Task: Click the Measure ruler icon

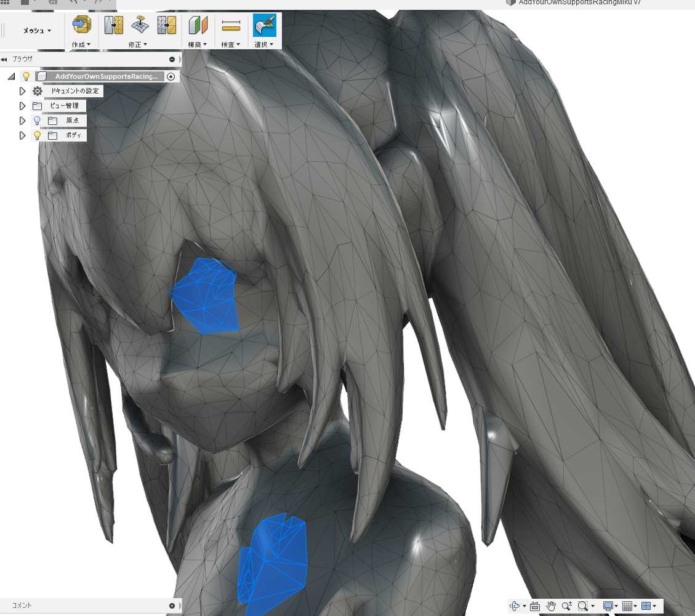Action: pos(231,25)
